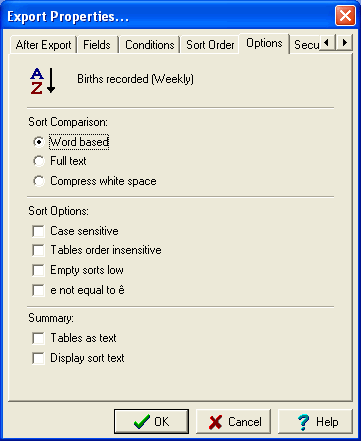Tick the Tables order insensitive checkbox
Screen dimensions: 361x441
pos(38,250)
